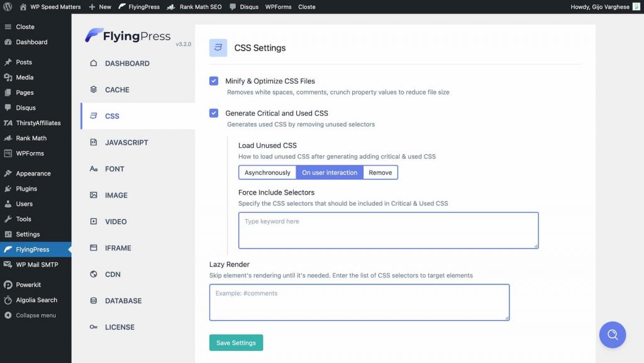Viewport: 644px width, 363px height.
Task: Switch unused CSS loading to Remove
Action: tap(380, 172)
